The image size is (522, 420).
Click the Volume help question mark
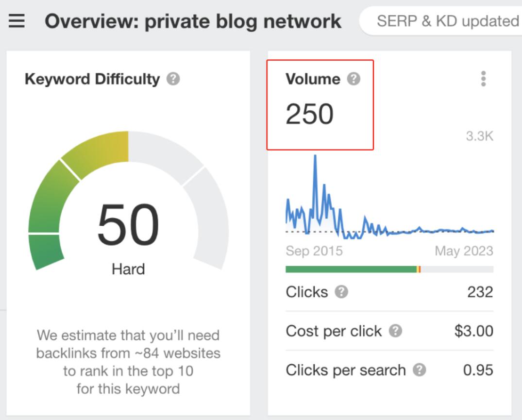coord(354,79)
